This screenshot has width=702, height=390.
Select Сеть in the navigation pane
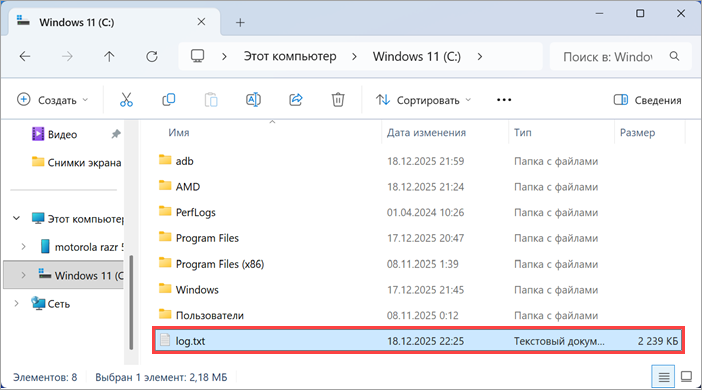pos(51,303)
